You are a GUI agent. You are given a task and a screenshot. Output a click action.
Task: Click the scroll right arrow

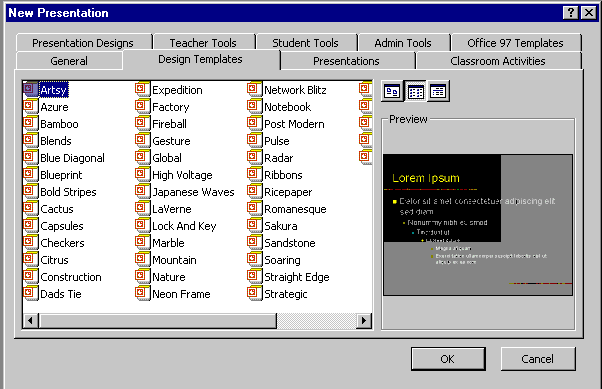tap(364, 321)
